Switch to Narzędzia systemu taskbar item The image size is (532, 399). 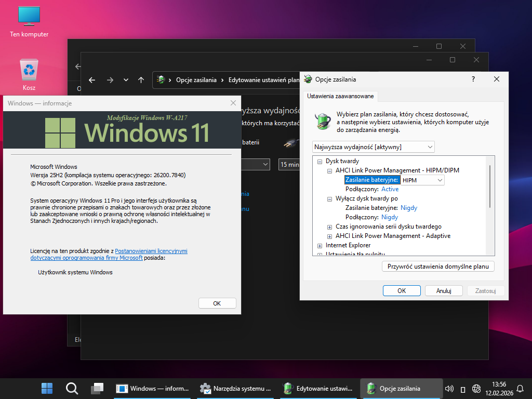click(x=235, y=388)
